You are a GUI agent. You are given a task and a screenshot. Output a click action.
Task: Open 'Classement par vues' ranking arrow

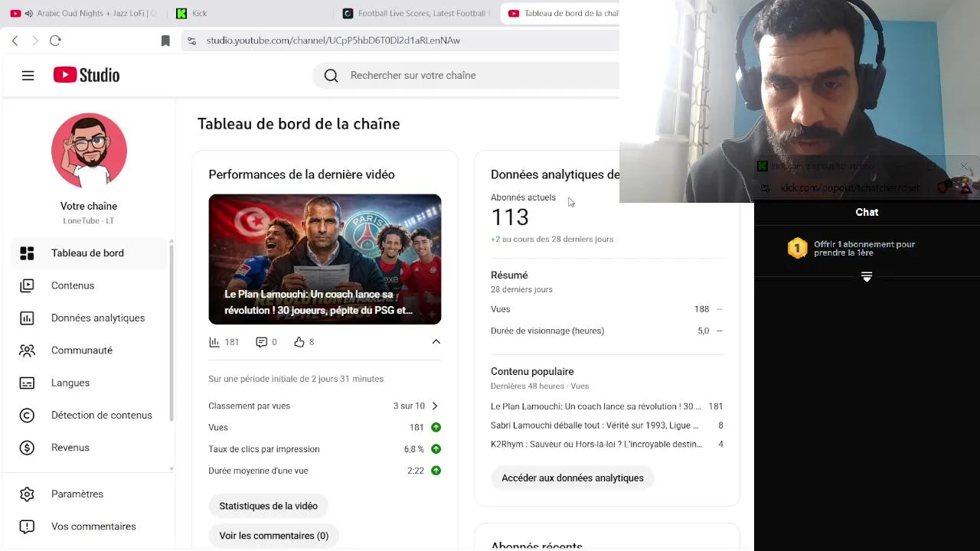435,406
